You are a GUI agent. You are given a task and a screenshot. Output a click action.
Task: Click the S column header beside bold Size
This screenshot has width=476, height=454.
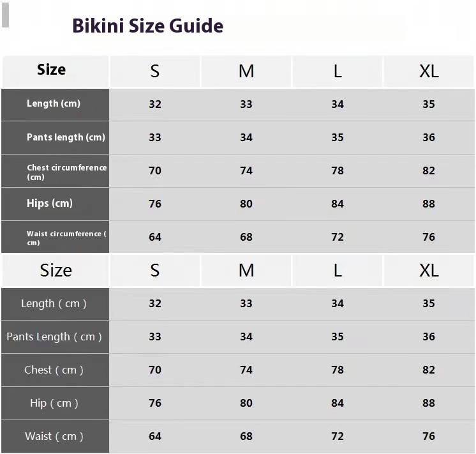155,71
